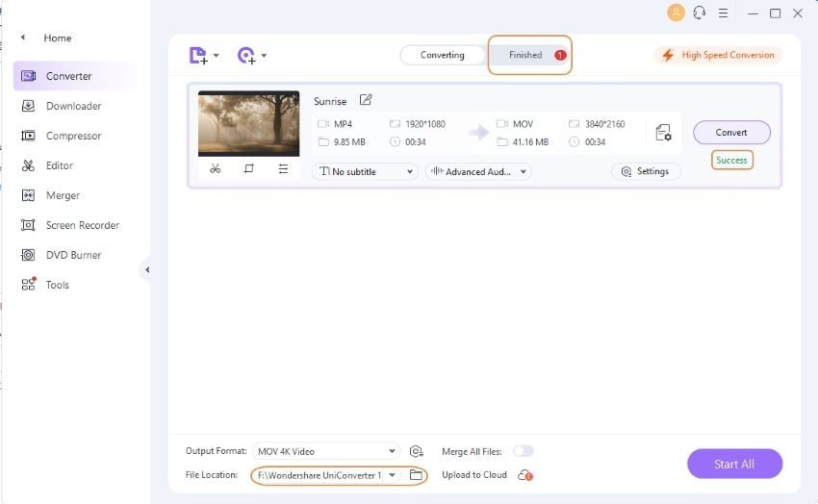Click the Tools grid sidebar icon
The height and width of the screenshot is (504, 818).
tap(29, 284)
